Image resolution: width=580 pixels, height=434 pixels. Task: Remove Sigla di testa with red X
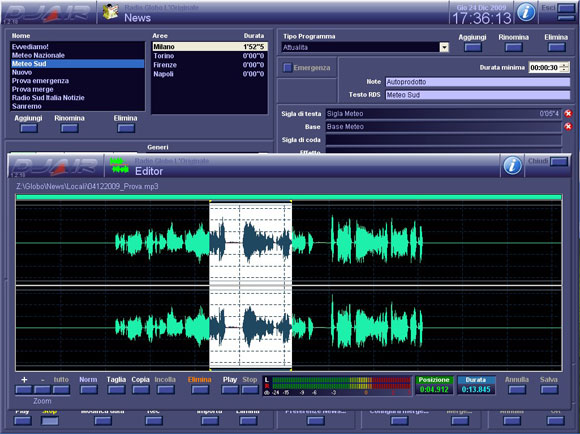pyautogui.click(x=568, y=114)
